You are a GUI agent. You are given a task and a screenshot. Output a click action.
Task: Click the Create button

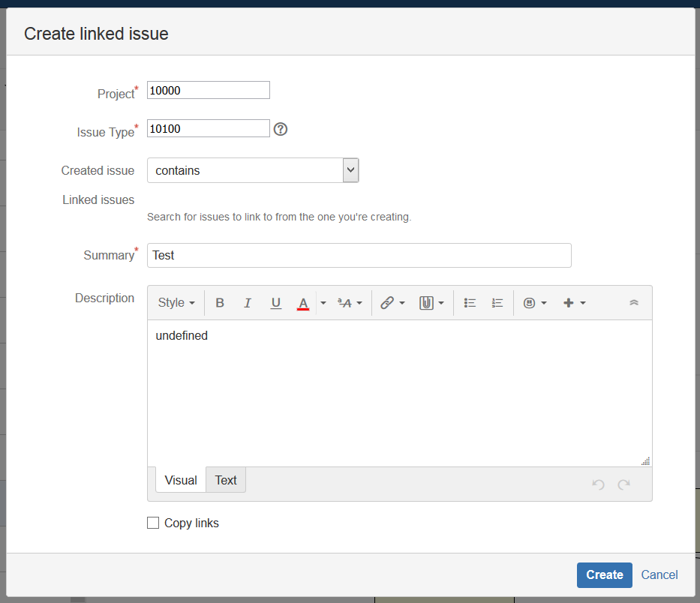click(605, 575)
